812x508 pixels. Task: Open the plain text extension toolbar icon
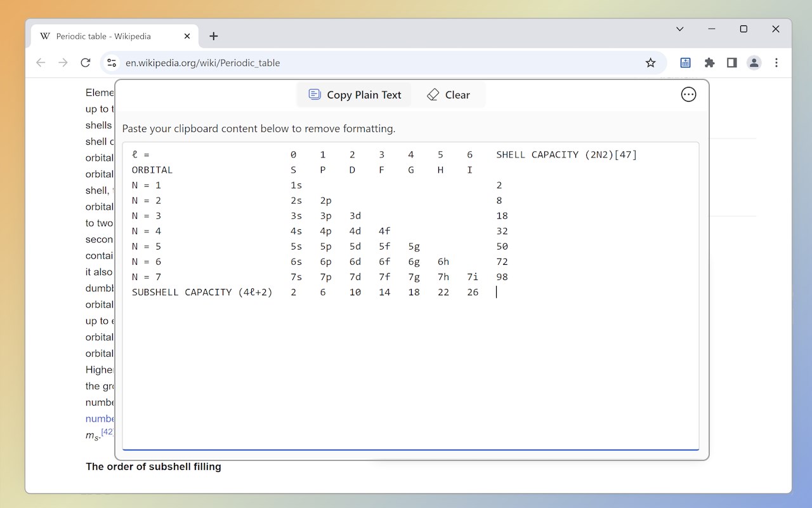686,63
